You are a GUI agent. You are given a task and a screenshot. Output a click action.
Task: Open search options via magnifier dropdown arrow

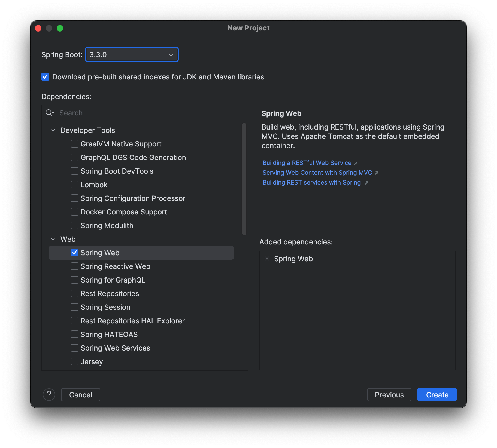(x=52, y=114)
